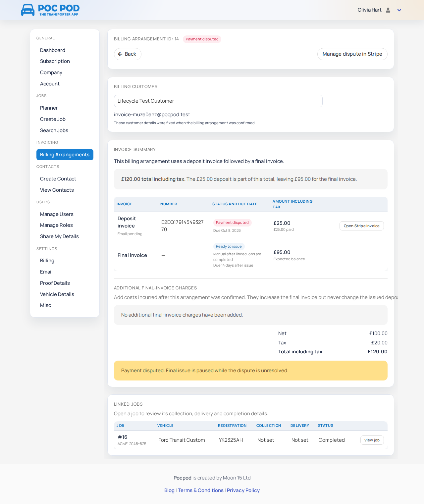Select deposit invoice number E2EQ17914549327
This screenshot has width=424, height=504.
(183, 226)
